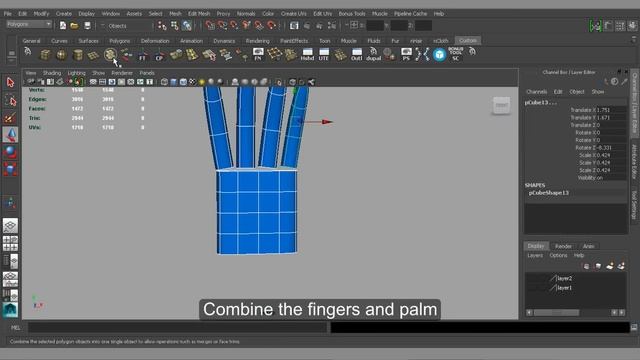Image resolution: width=640 pixels, height=360 pixels.
Task: Click the FN shelf button
Action: (x=258, y=54)
